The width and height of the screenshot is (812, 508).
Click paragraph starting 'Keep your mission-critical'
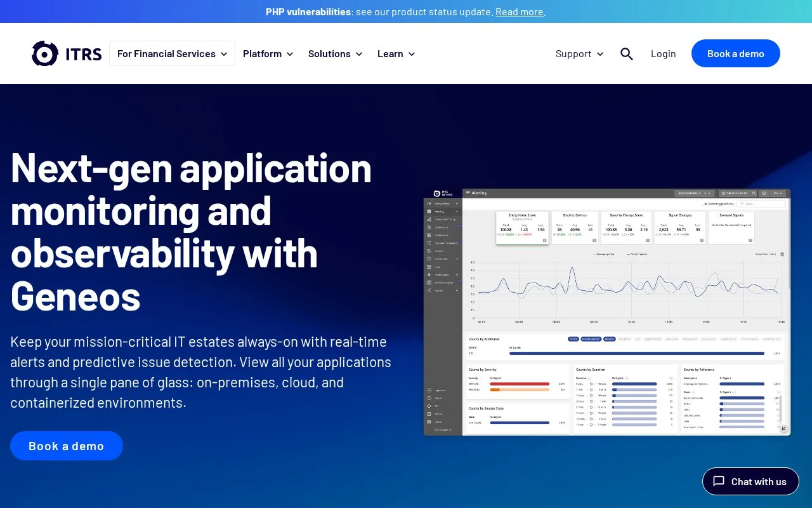pos(201,372)
